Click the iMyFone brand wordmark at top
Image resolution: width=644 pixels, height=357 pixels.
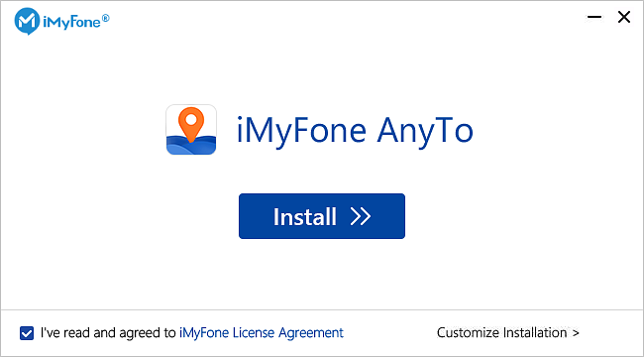click(x=71, y=22)
